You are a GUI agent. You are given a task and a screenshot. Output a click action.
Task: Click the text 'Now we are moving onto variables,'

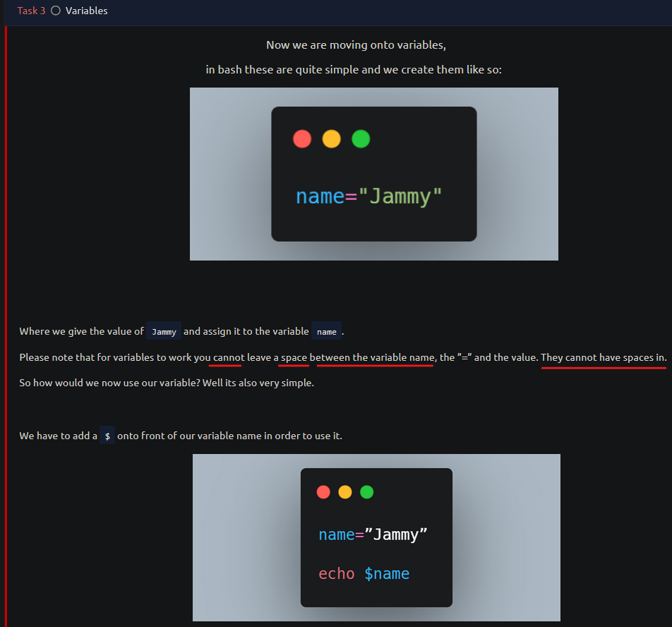pos(356,45)
